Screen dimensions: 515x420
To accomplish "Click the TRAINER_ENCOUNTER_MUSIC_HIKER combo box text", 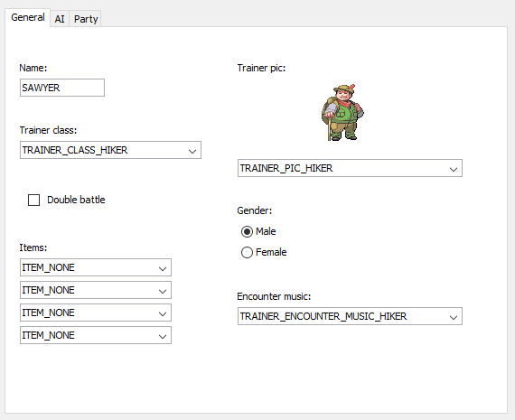I will coord(323,316).
